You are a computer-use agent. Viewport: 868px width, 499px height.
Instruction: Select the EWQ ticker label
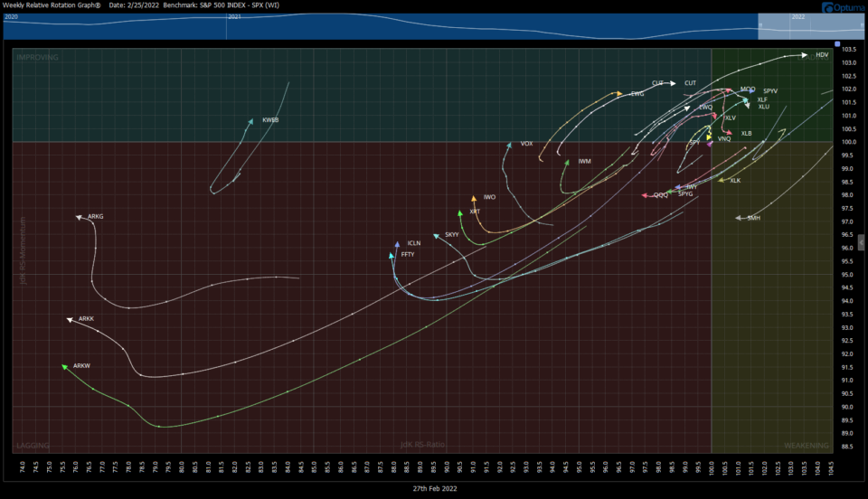coord(705,108)
